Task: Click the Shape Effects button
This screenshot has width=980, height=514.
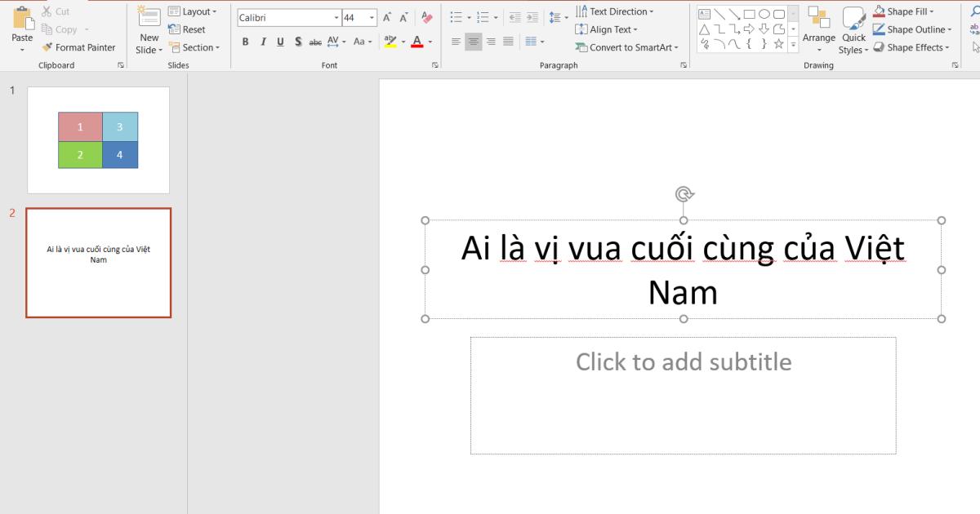Action: [x=912, y=47]
